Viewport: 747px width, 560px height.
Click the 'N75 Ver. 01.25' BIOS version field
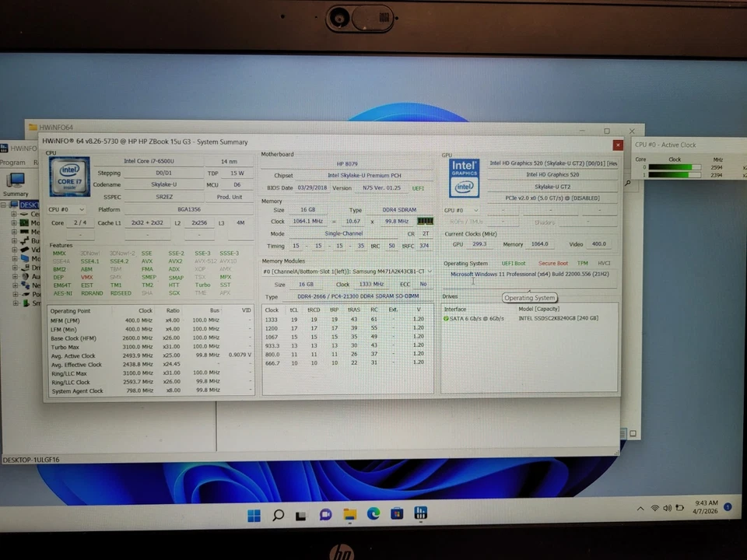[381, 187]
